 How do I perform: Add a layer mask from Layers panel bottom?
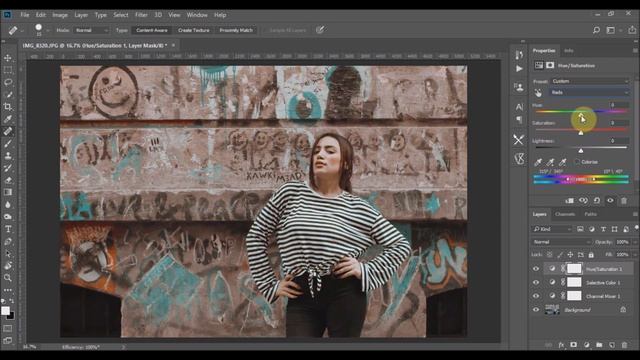573,345
